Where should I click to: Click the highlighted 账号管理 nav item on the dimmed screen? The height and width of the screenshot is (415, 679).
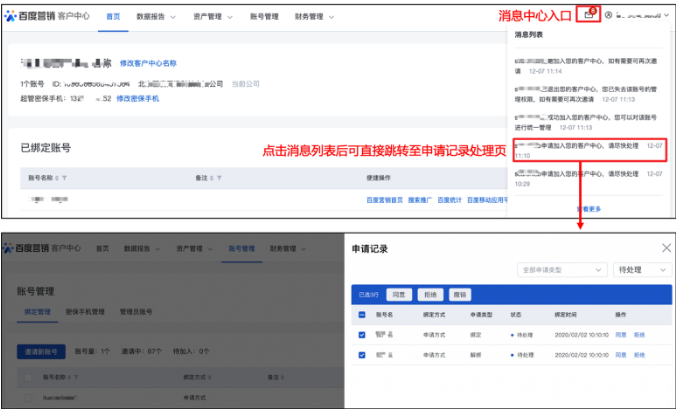coord(242,249)
